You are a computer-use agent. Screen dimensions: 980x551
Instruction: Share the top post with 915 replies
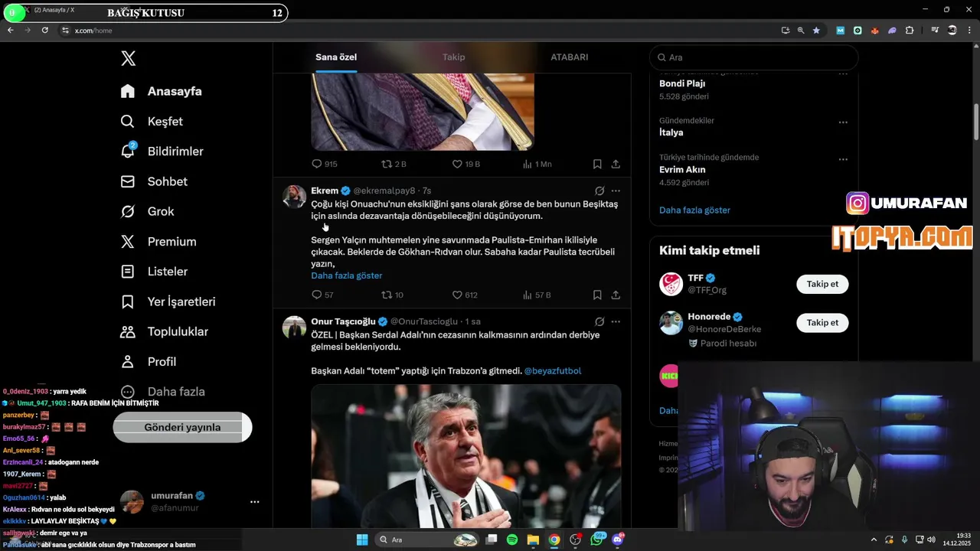(x=616, y=164)
